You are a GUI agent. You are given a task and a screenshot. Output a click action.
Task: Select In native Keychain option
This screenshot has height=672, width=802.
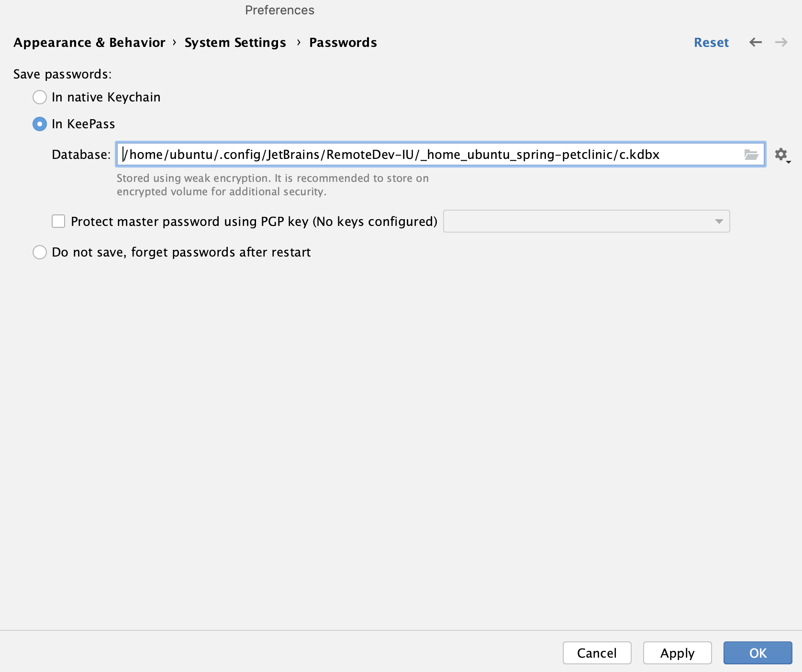[40, 97]
